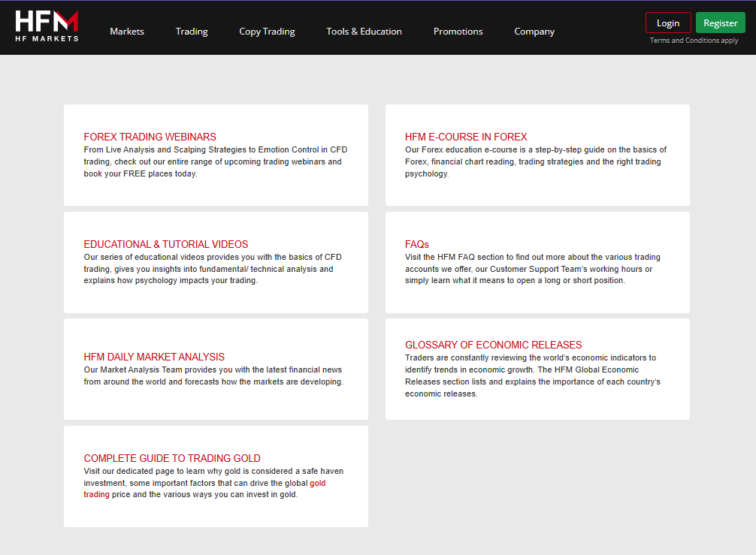
Task: Click the Login button
Action: pos(668,23)
